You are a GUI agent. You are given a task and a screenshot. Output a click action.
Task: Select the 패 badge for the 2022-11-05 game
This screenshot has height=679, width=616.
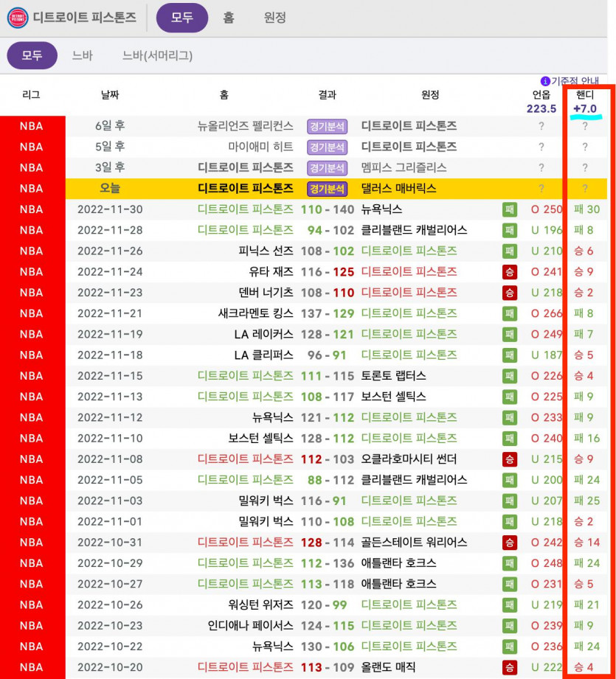point(510,480)
